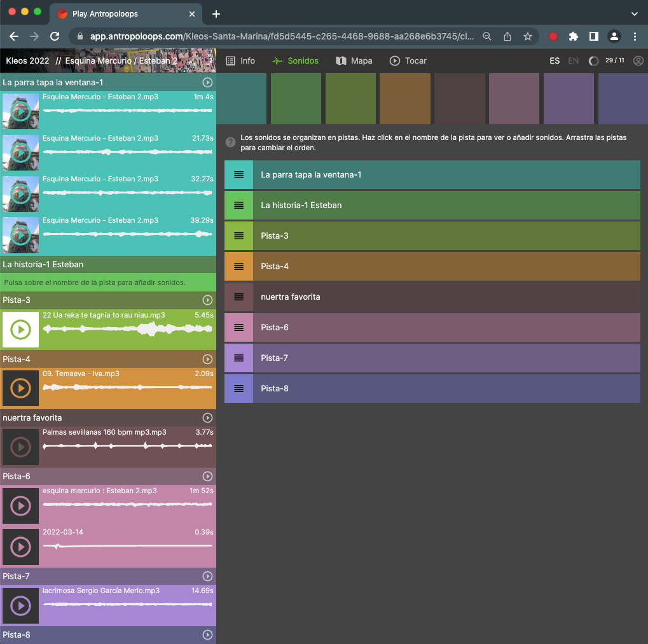
Task: Play the Temaeva - Iva.mp3 sound
Action: pyautogui.click(x=20, y=388)
